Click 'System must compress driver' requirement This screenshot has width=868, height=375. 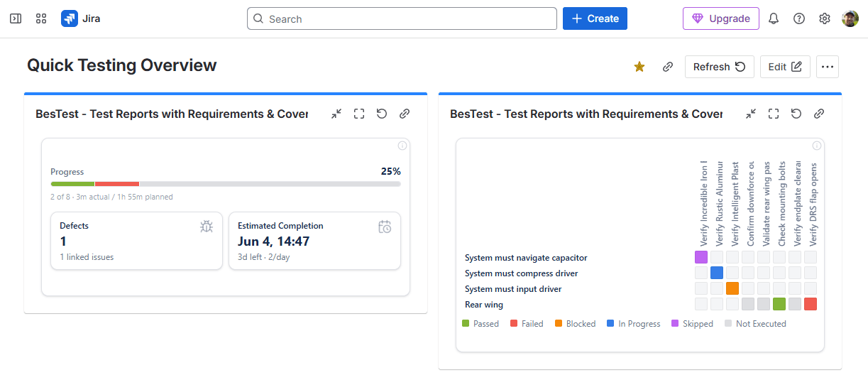pyautogui.click(x=521, y=273)
